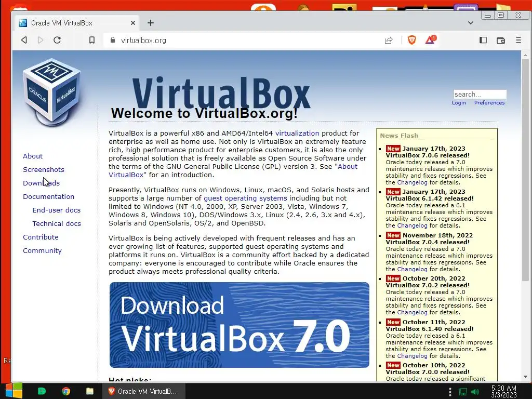Expand the tab search dropdown chevron

tap(471, 23)
